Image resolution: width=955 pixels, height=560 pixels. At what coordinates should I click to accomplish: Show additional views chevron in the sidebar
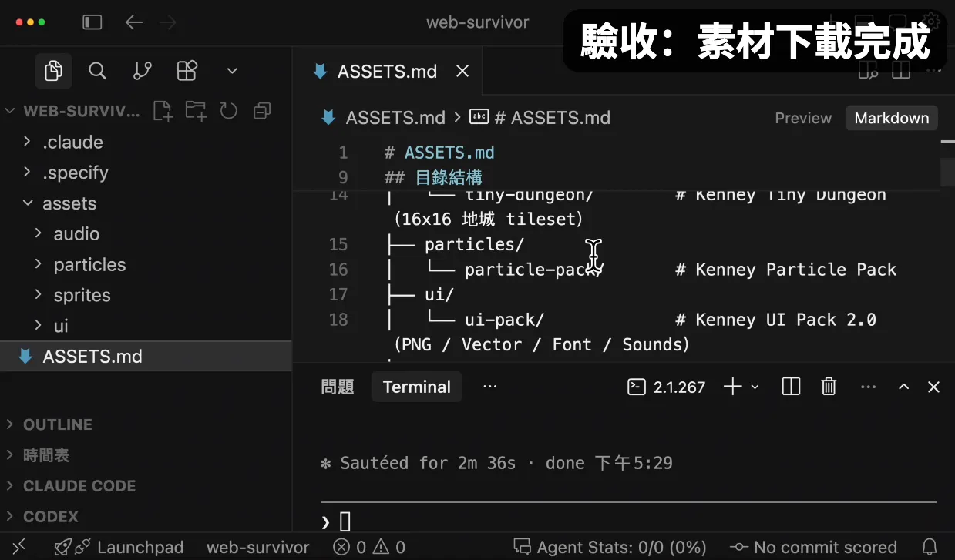(232, 71)
